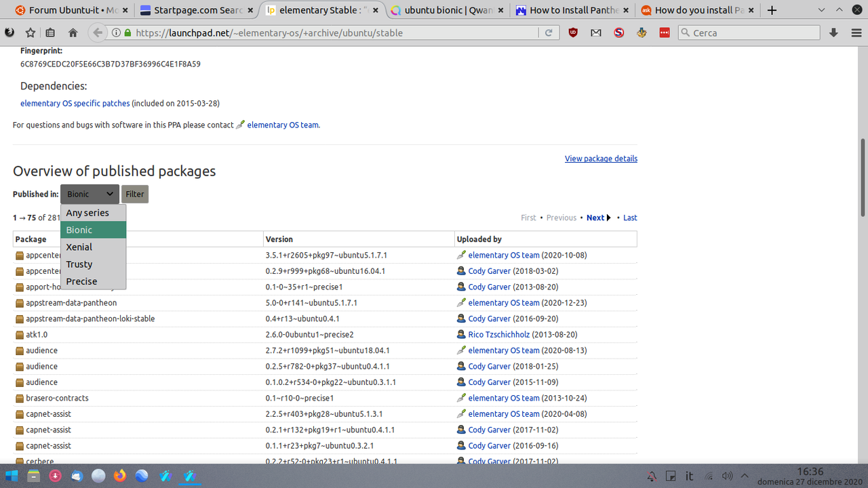This screenshot has height=488, width=868.
Task: Click the bookmark star icon
Action: [31, 33]
